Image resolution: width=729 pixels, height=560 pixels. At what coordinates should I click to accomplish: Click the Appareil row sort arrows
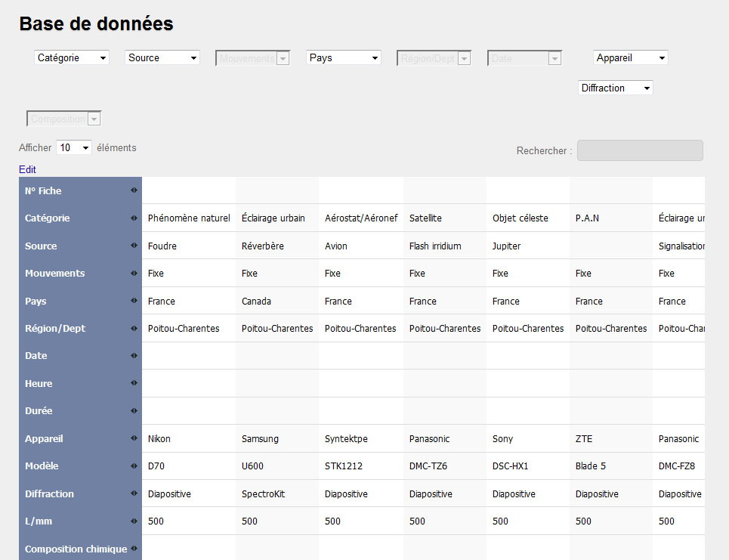click(134, 438)
